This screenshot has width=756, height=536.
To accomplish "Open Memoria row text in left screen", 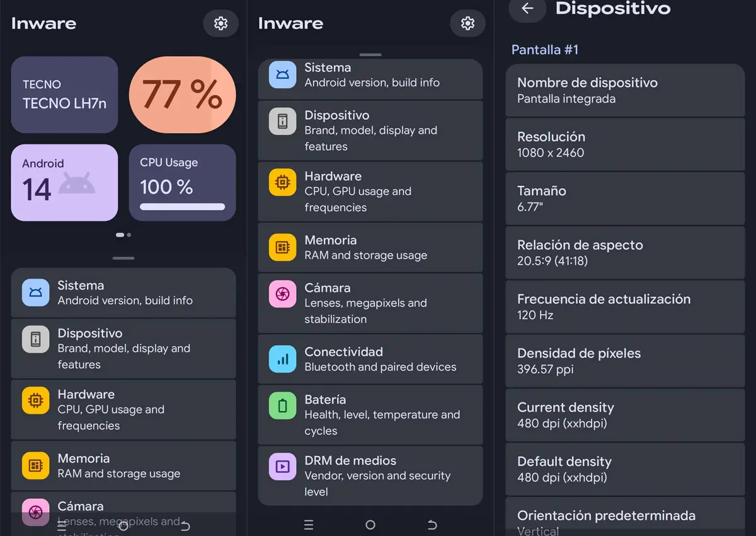I will click(x=118, y=466).
